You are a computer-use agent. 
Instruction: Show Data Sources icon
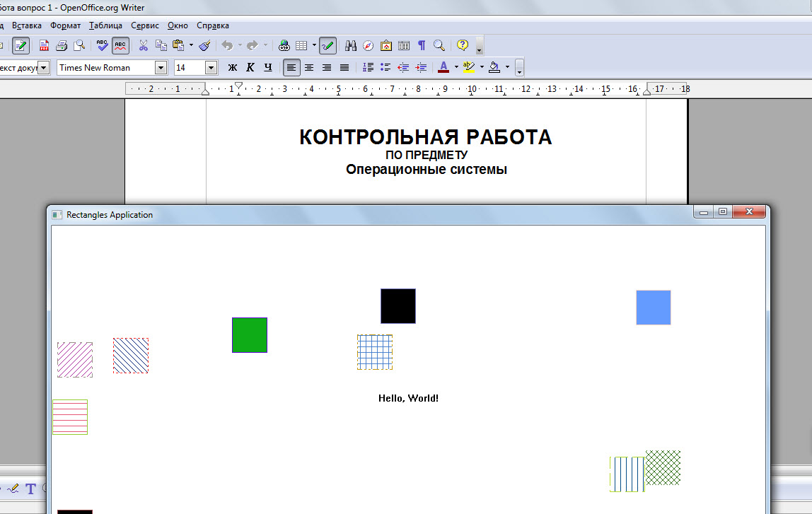404,45
